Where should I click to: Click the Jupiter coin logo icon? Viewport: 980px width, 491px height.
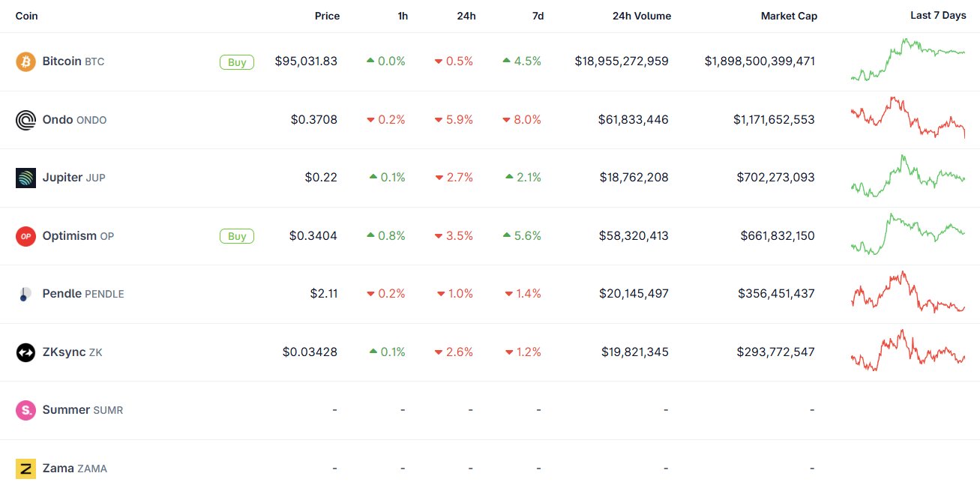pos(25,178)
